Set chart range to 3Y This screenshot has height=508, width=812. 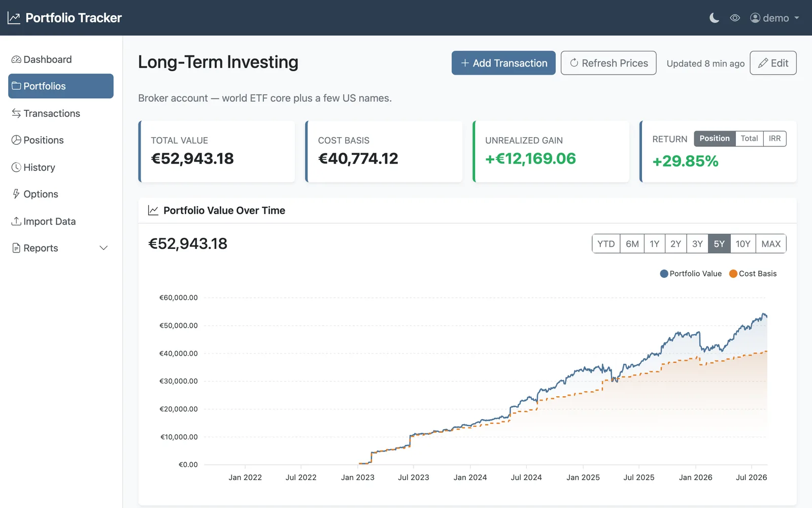pos(697,244)
